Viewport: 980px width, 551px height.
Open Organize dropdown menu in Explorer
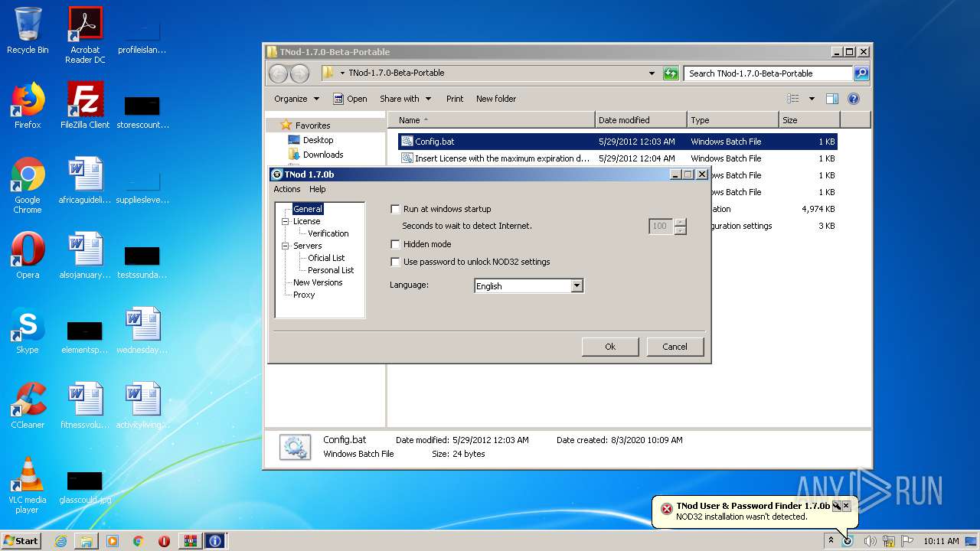(x=296, y=99)
